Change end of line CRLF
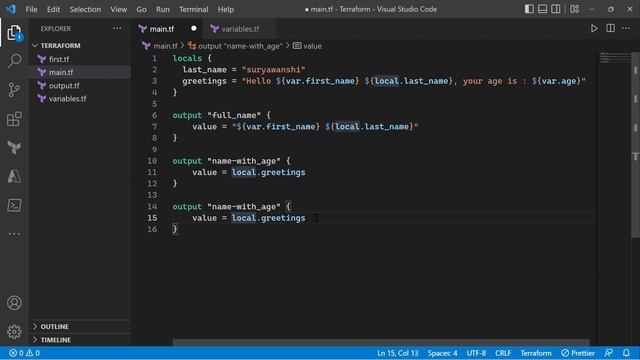 503,353
